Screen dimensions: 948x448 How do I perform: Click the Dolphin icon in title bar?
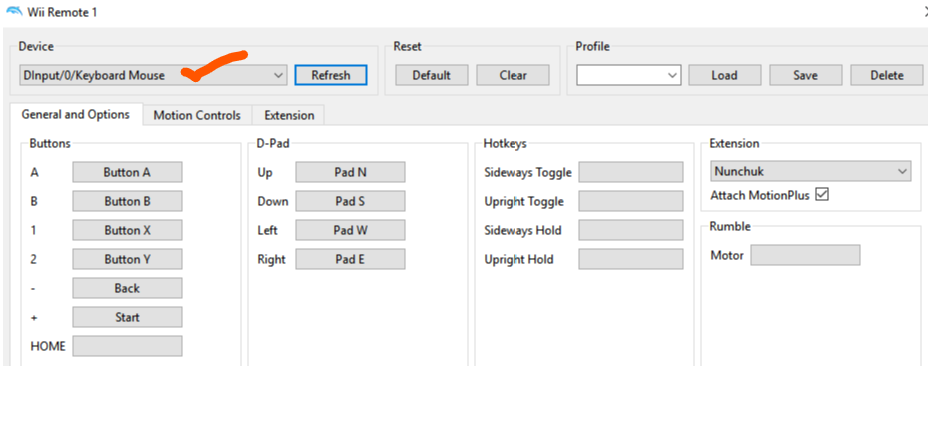pyautogui.click(x=13, y=11)
